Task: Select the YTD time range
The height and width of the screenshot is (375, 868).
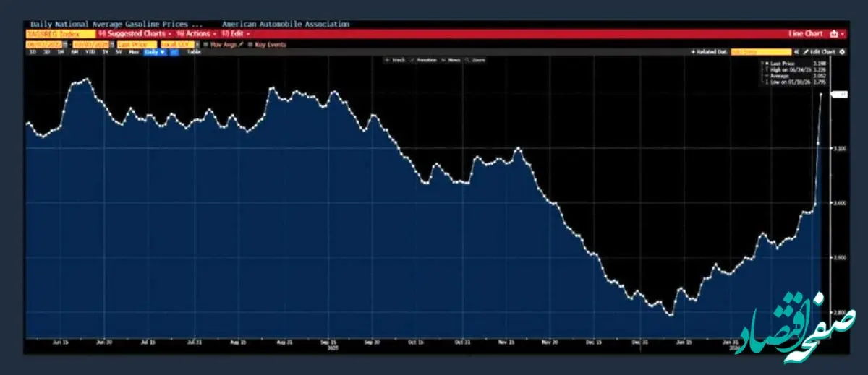Action: click(x=90, y=52)
